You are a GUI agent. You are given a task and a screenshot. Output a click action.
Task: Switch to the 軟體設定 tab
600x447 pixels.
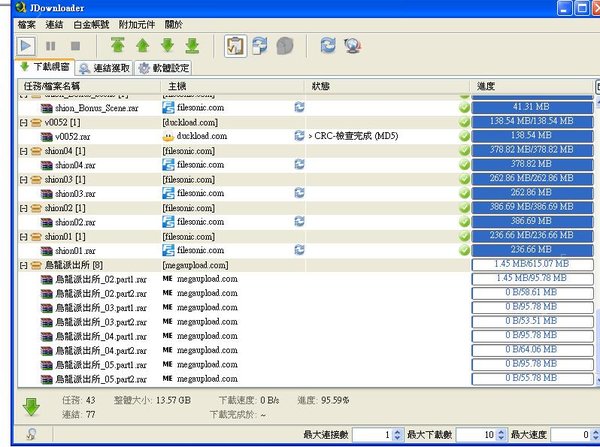click(163, 68)
